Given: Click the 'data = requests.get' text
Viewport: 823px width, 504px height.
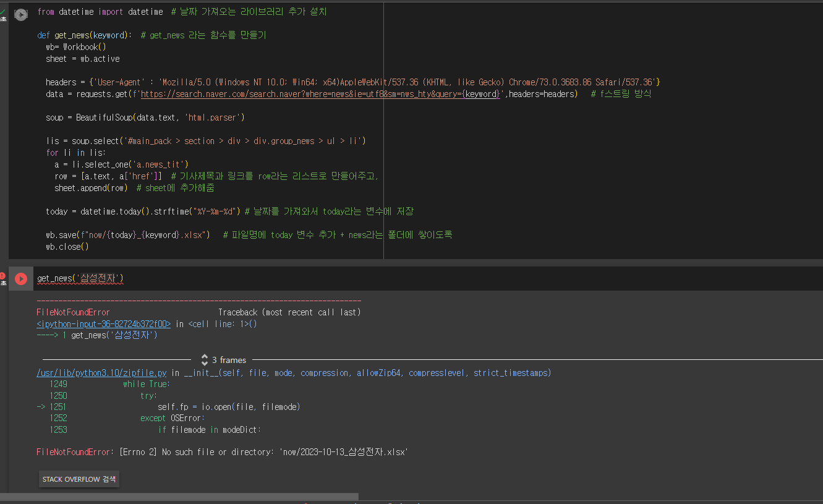Looking at the screenshot, I should coord(87,94).
